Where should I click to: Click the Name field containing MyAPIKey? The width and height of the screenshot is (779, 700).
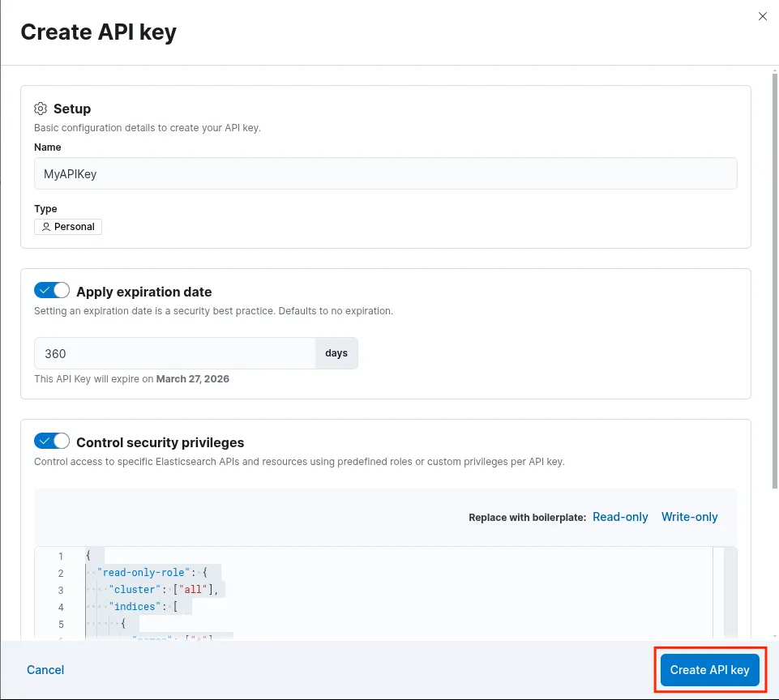(385, 173)
